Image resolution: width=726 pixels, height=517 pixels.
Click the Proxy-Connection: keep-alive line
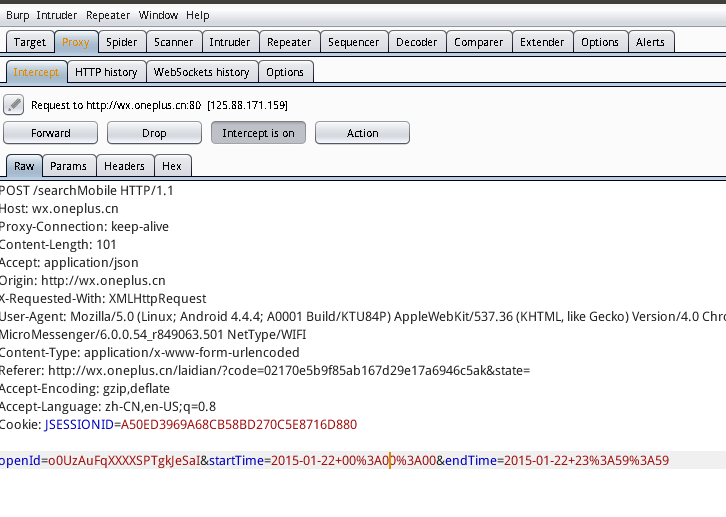[84, 227]
